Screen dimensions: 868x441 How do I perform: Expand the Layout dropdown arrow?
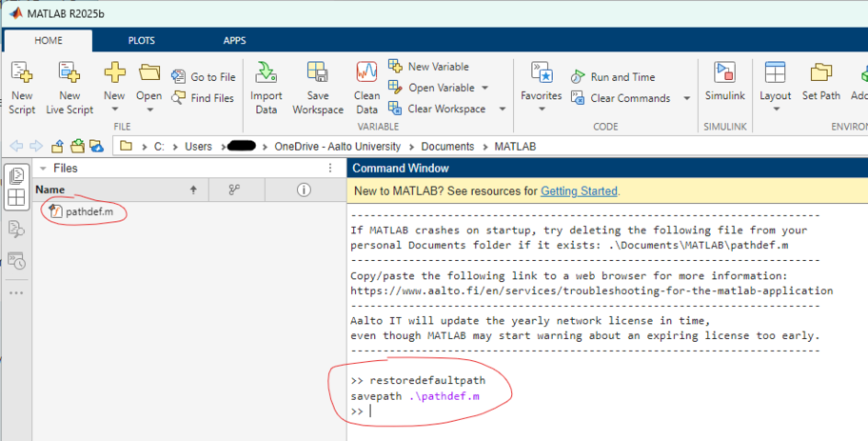click(x=776, y=110)
